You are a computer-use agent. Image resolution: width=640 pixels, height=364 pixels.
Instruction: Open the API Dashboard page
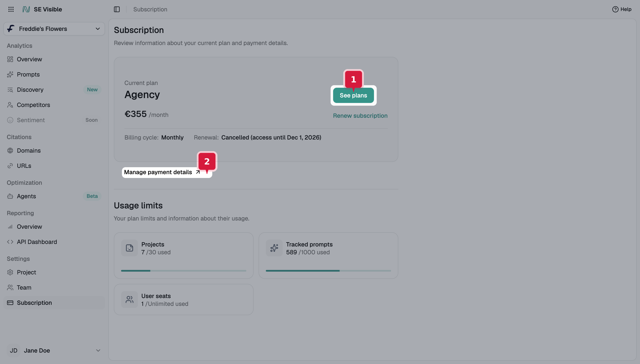[54, 242]
